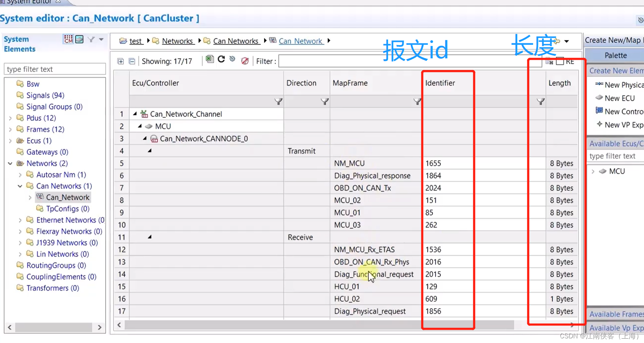
Task: Open the Available Ecus/Controllers section
Action: [x=616, y=144]
